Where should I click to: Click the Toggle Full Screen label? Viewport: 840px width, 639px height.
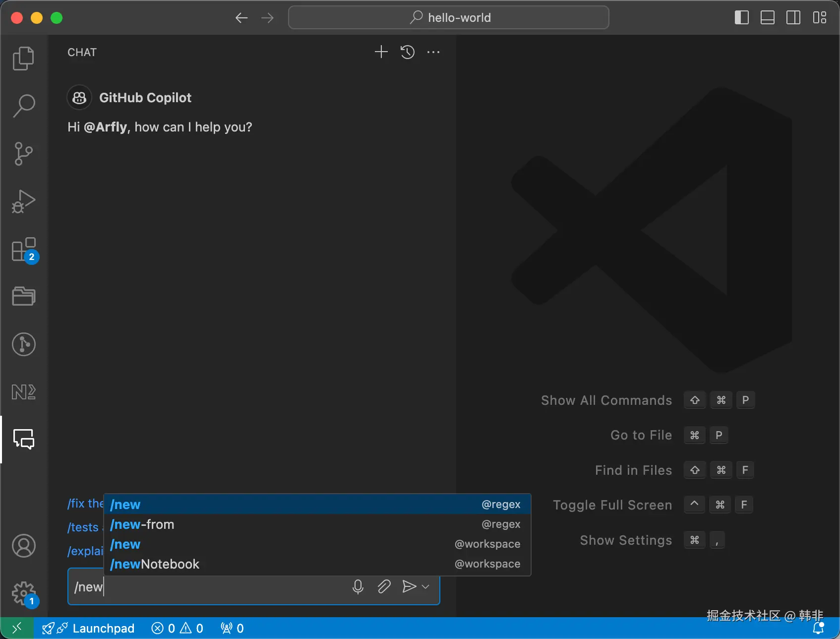(x=612, y=505)
